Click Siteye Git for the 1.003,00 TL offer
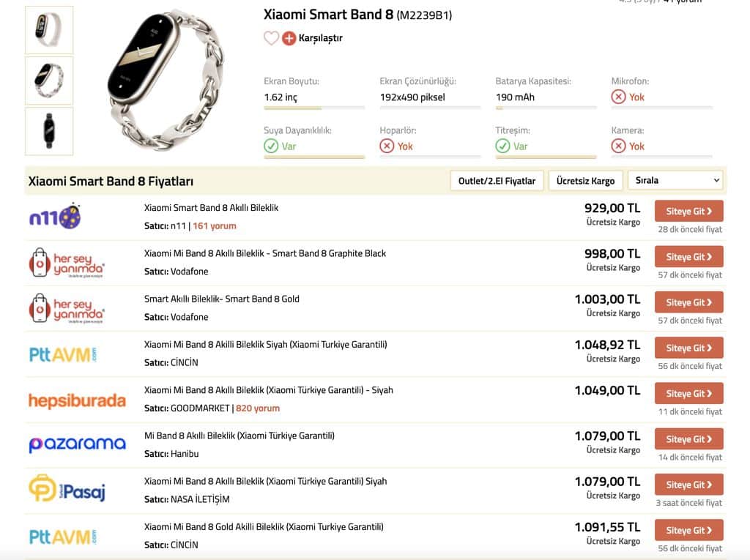 pos(688,302)
